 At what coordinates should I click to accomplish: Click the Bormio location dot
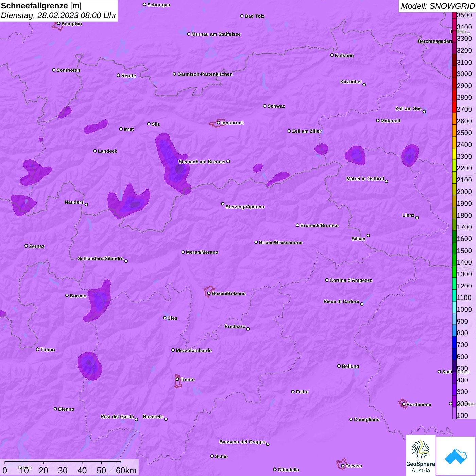(x=67, y=295)
